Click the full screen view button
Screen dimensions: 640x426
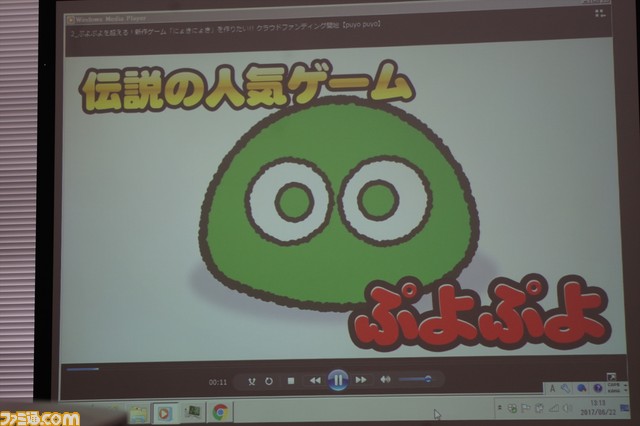(x=611, y=377)
